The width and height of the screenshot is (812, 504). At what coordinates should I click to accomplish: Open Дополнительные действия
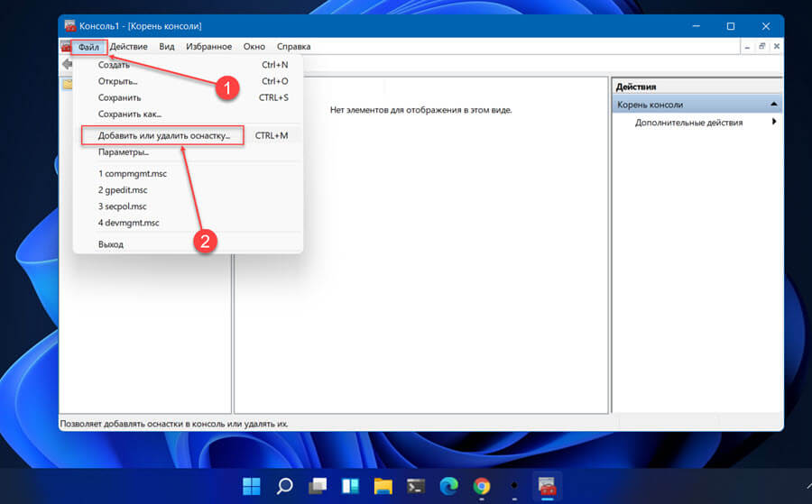pos(688,123)
